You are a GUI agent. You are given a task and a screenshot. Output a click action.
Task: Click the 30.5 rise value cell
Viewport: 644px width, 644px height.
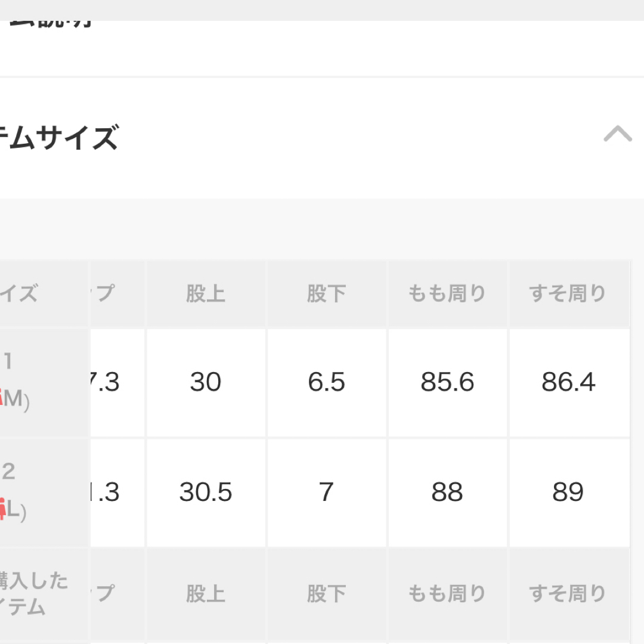[206, 493]
